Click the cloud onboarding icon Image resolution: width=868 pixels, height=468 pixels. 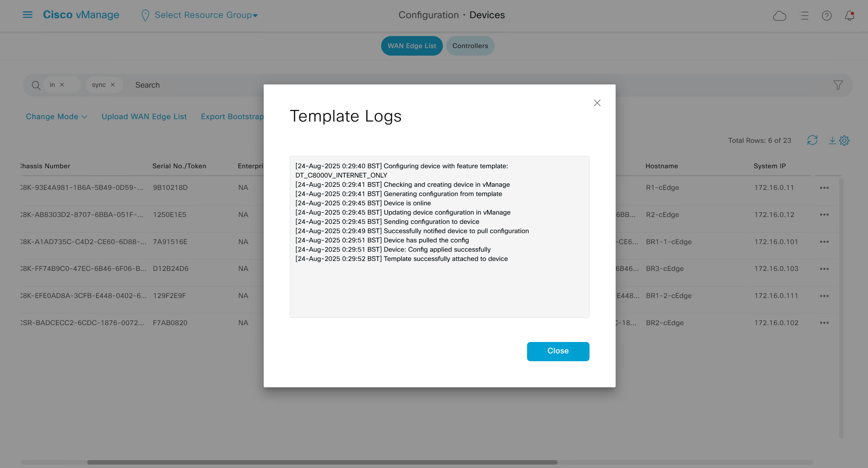pyautogui.click(x=779, y=16)
